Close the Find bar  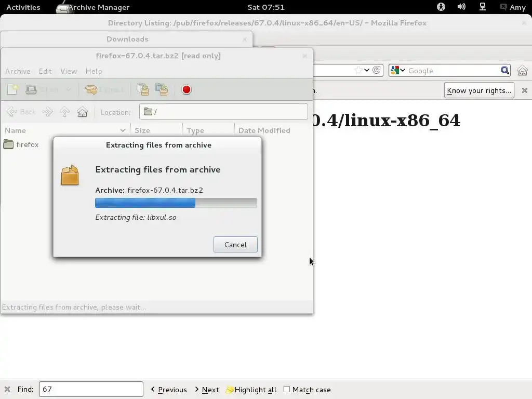click(x=7, y=389)
